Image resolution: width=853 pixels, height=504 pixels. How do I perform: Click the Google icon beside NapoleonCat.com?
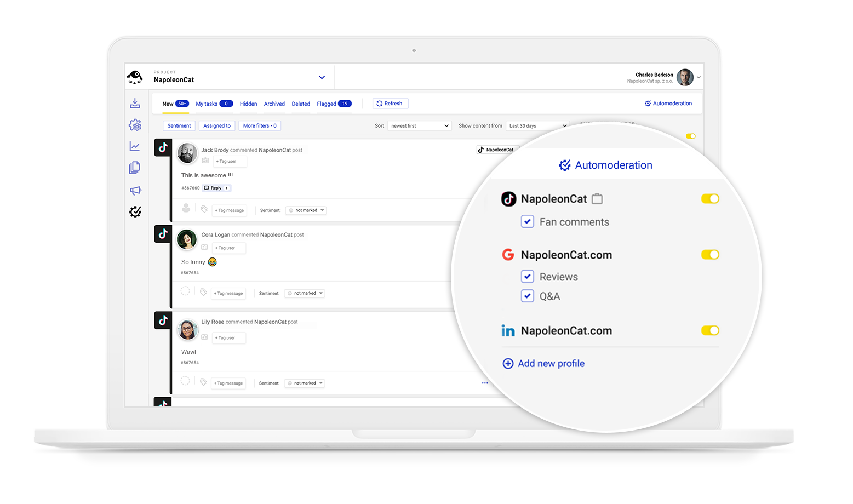tap(508, 255)
